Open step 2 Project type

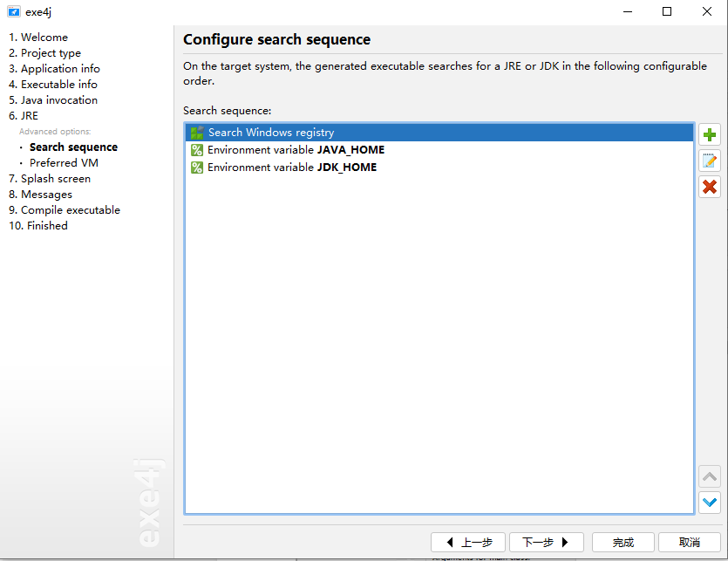point(44,53)
